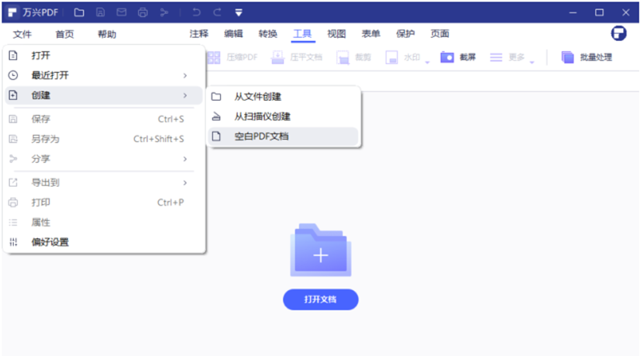Expand the 最近打开 submenu arrow

184,75
